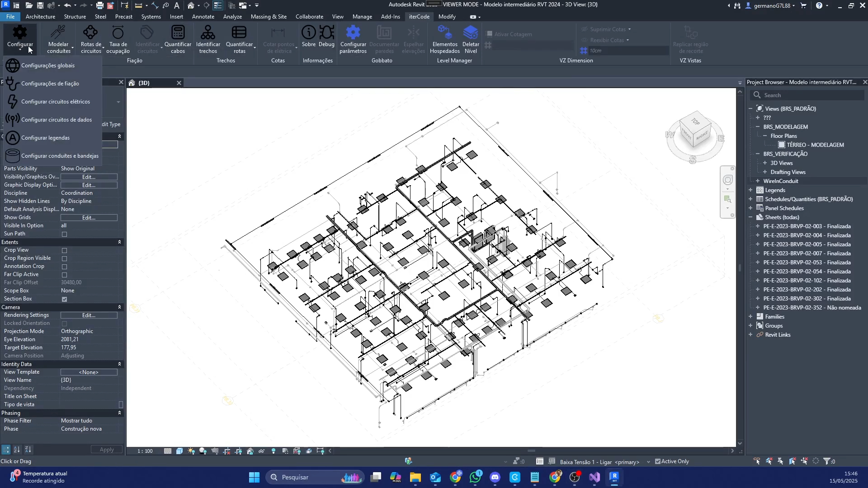Image resolution: width=868 pixels, height=488 pixels.
Task: Click Configurar parâmetros gear icon
Action: [353, 33]
